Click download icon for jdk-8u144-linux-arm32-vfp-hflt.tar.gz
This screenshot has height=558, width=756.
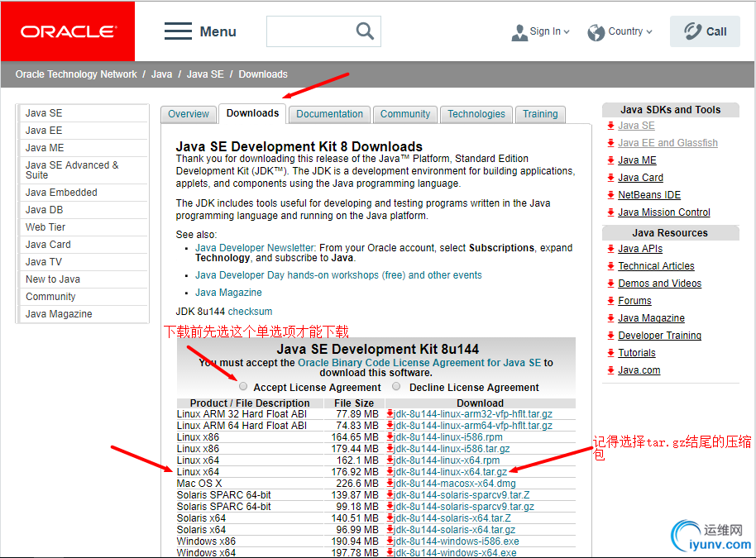tap(390, 414)
